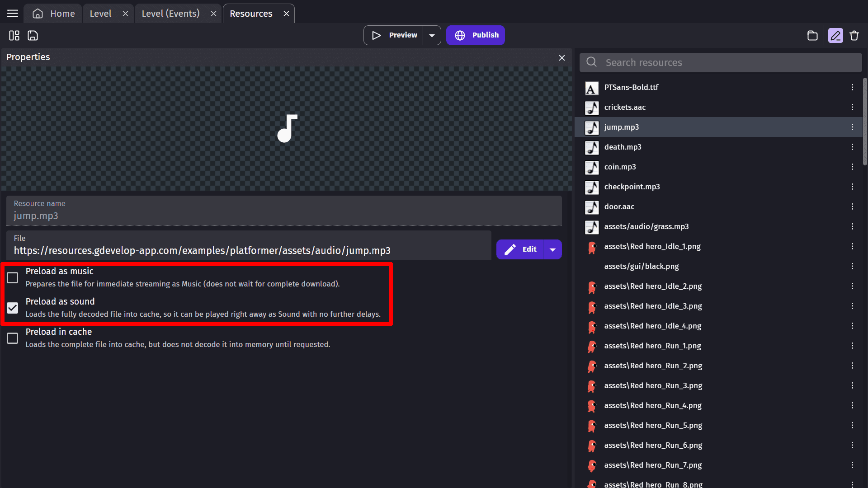
Task: Click the trash delete icon
Action: pos(854,36)
